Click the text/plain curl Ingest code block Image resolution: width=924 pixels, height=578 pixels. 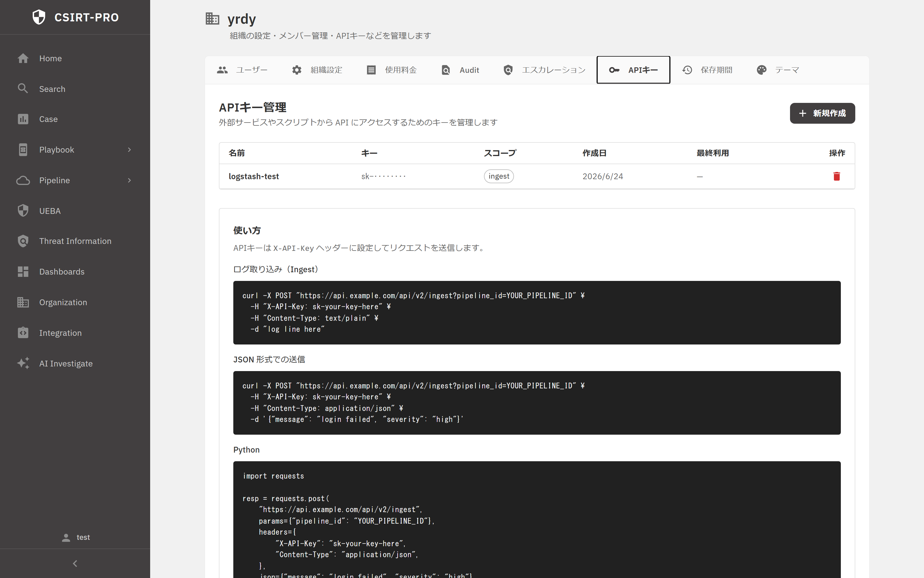point(537,313)
